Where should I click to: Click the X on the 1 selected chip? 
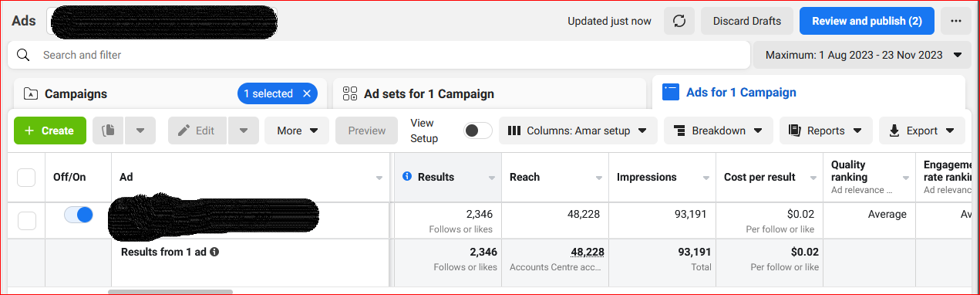coord(306,93)
